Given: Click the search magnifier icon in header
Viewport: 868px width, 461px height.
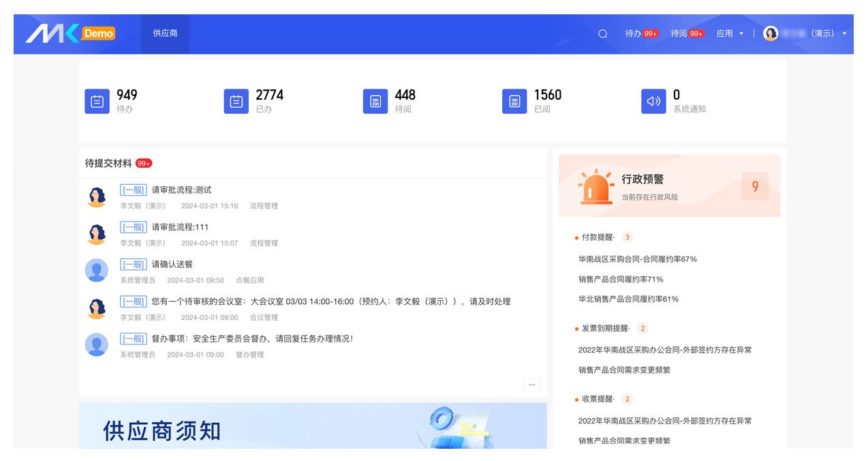Looking at the screenshot, I should click(x=602, y=33).
